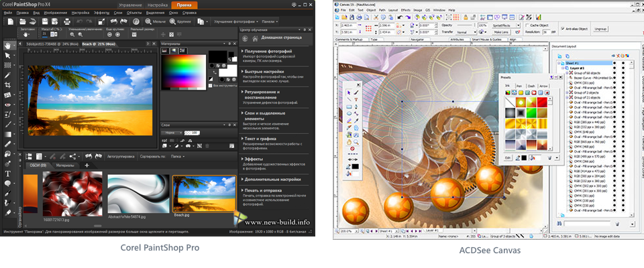Toggle visibility dot for Group of 68 objects
This screenshot has width=644, height=268.
[x=614, y=72]
